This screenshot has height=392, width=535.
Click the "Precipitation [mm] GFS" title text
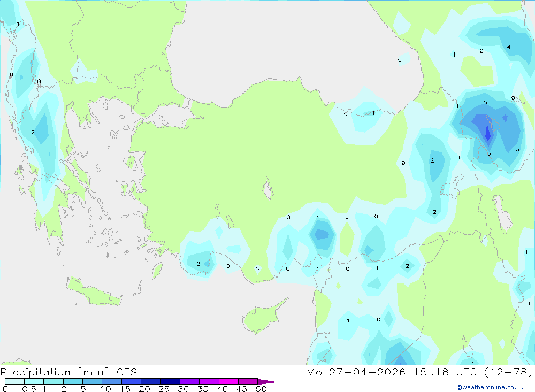pos(68,372)
